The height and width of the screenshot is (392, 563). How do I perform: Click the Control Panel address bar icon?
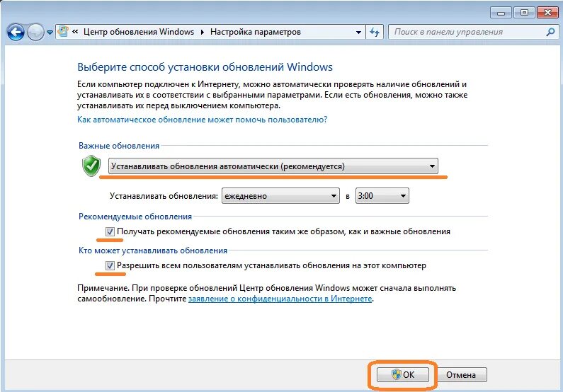pyautogui.click(x=64, y=32)
